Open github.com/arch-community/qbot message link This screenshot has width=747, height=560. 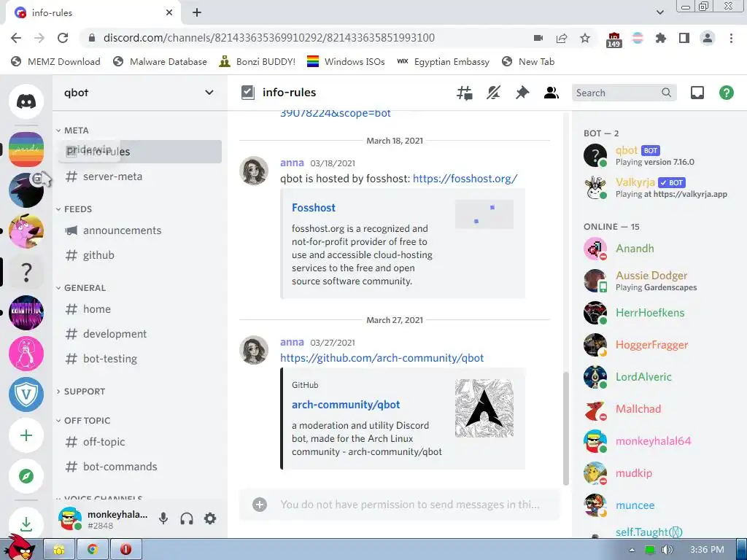[x=382, y=358]
